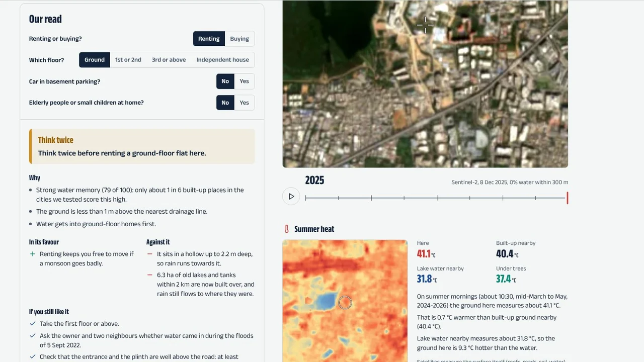Click the 31.8 °C Lake water nearby value
This screenshot has width=644, height=362.
tap(428, 279)
